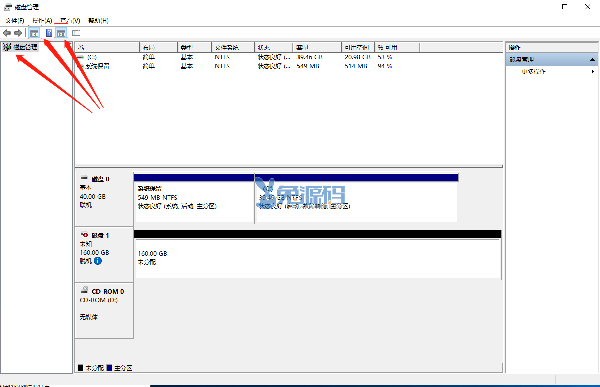Open the File (F) menu
Viewport: 600px width, 387px height.
tap(15, 21)
